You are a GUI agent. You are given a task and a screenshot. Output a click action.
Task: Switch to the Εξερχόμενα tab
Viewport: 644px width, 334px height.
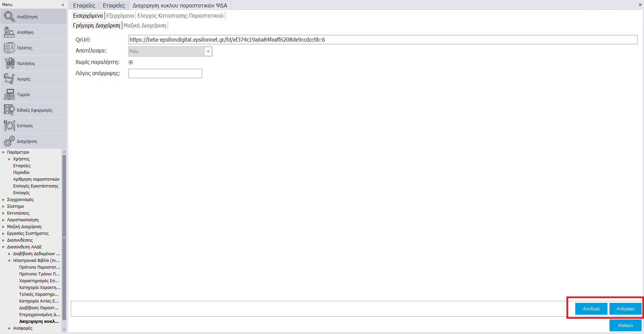[x=120, y=16]
